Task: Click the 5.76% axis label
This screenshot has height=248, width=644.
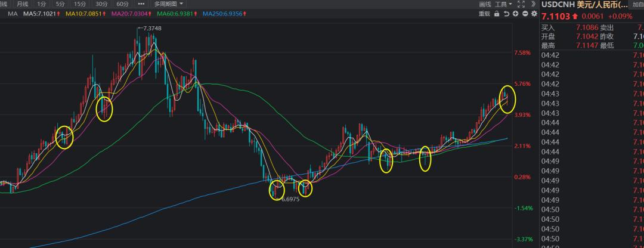Action: [522, 84]
